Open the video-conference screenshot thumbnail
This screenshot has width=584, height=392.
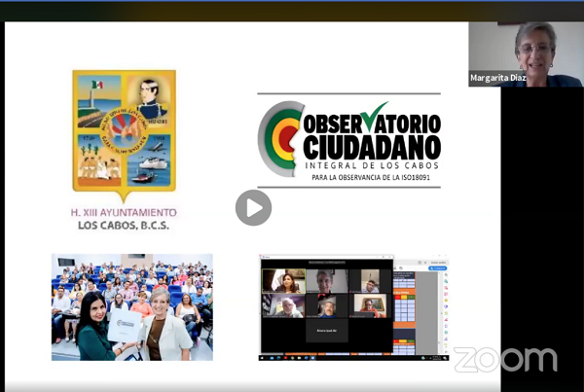point(353,307)
